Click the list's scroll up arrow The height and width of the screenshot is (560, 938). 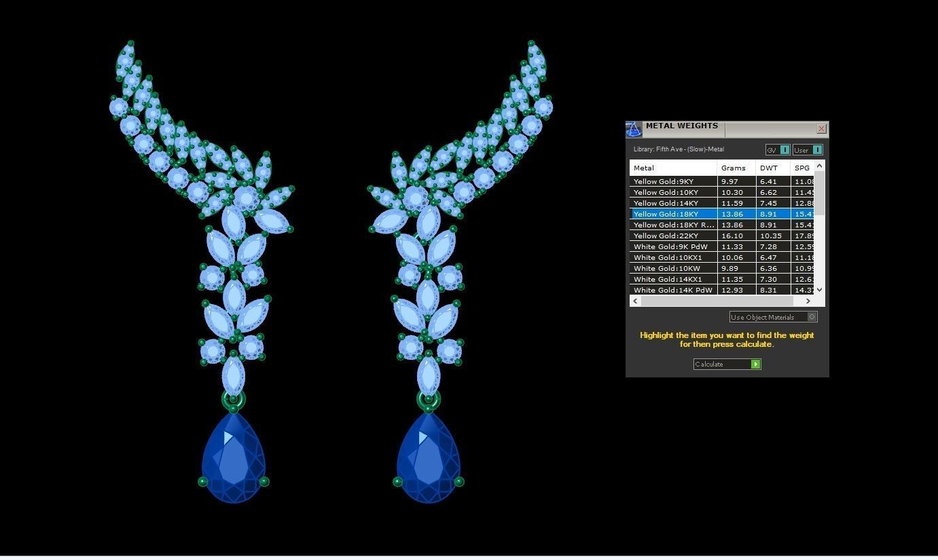819,166
